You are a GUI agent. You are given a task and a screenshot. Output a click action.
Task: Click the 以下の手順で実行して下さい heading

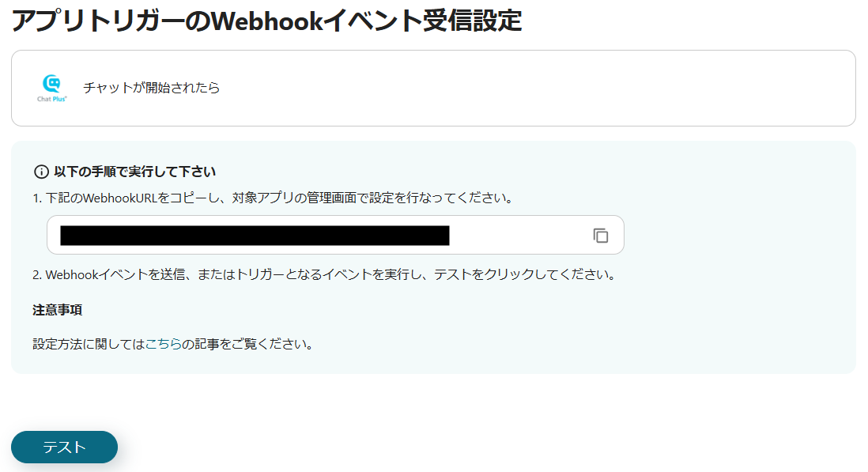click(134, 172)
